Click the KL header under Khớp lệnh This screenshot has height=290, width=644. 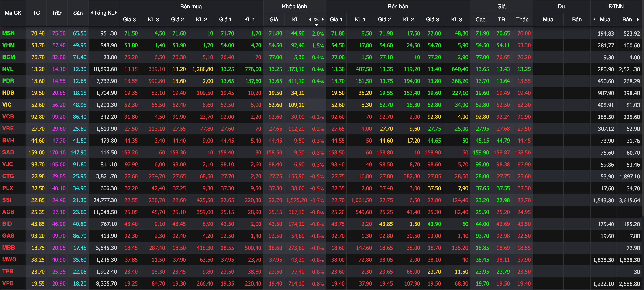(295, 20)
